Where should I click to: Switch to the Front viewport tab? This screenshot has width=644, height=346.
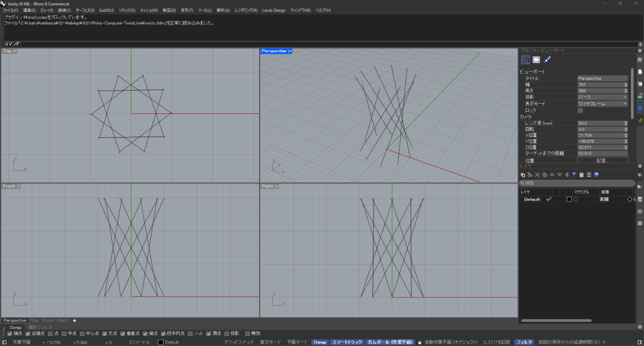[x=48, y=321]
